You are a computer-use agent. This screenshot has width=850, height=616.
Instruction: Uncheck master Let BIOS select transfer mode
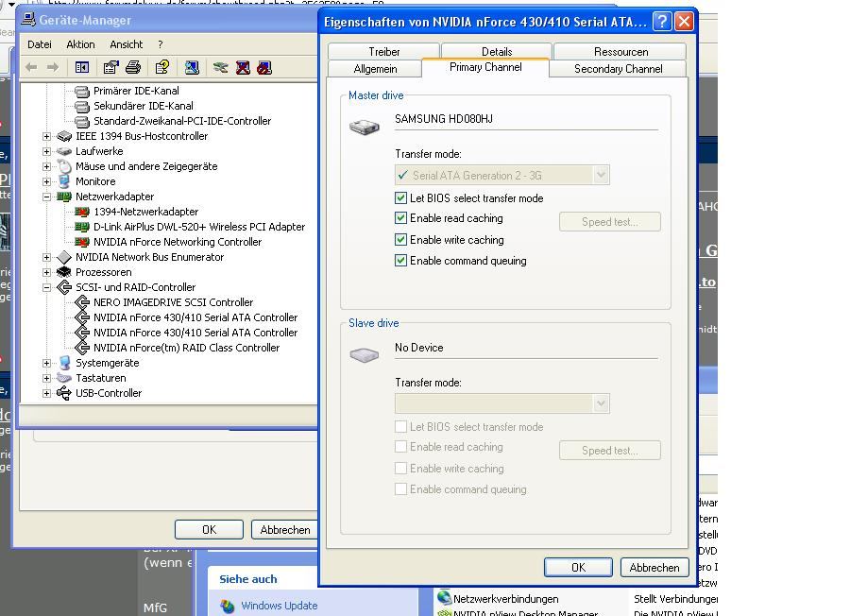click(400, 197)
